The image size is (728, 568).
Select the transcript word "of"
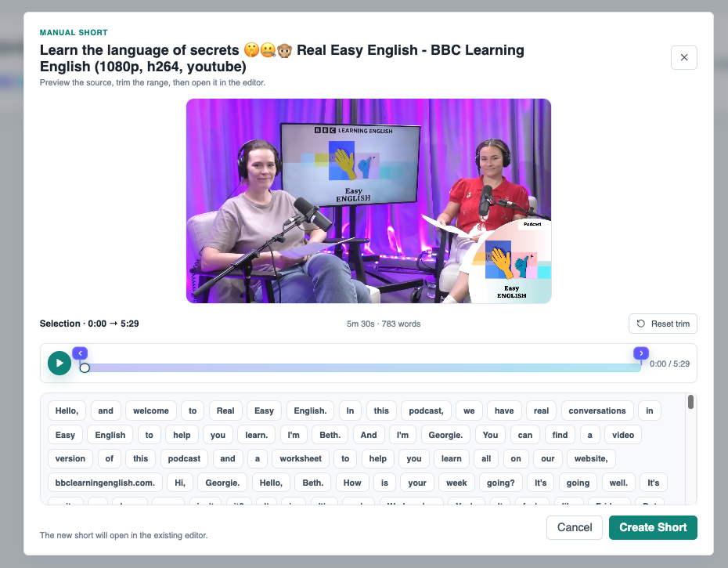click(x=109, y=459)
